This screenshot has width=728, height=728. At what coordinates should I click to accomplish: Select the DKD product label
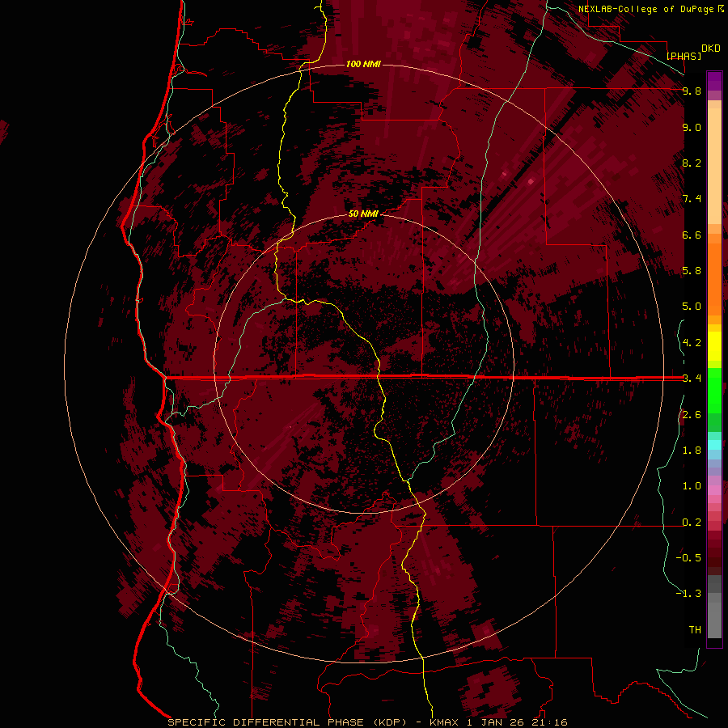(711, 49)
